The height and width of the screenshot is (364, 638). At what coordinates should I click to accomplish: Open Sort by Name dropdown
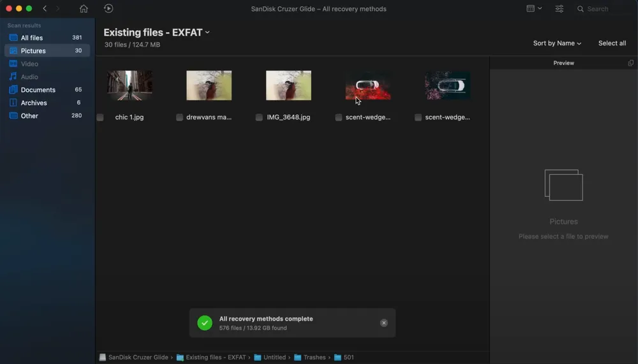[x=557, y=43]
